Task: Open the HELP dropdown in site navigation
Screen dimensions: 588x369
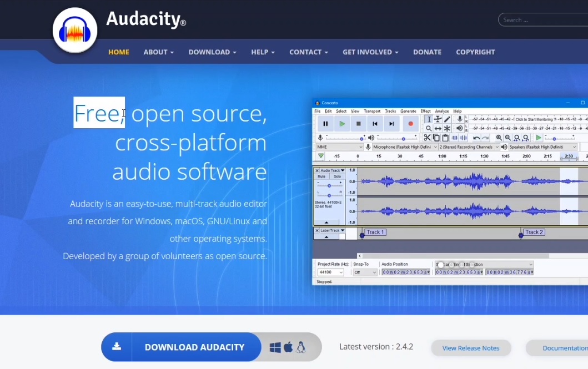Action: (x=263, y=52)
